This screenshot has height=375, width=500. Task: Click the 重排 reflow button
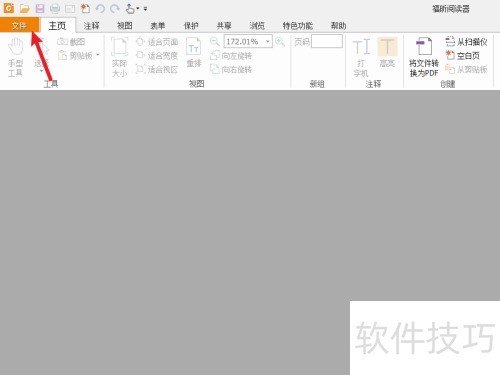coord(194,53)
